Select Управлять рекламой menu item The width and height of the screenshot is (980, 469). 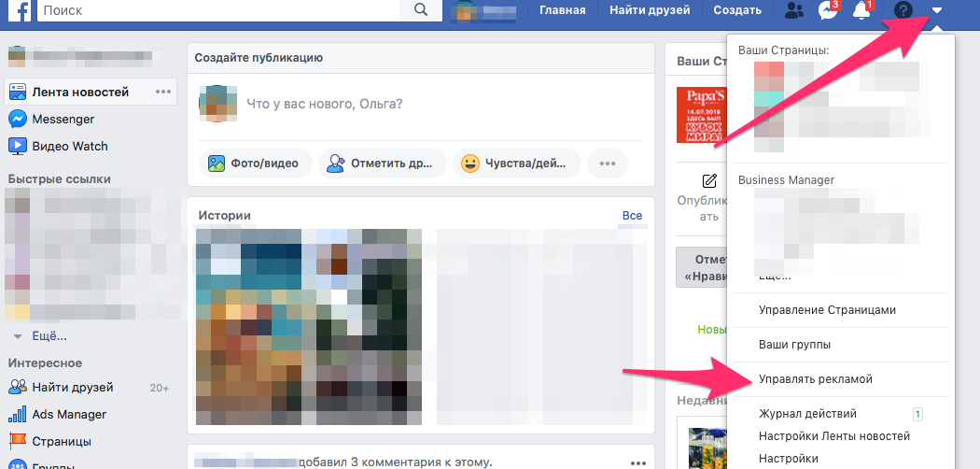815,379
